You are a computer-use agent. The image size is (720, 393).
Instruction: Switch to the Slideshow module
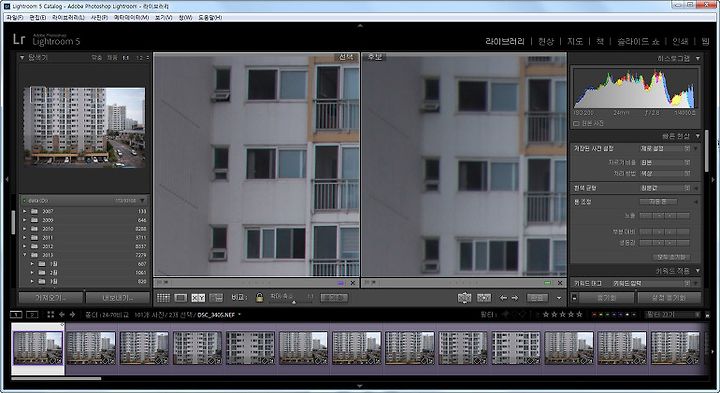(638, 41)
